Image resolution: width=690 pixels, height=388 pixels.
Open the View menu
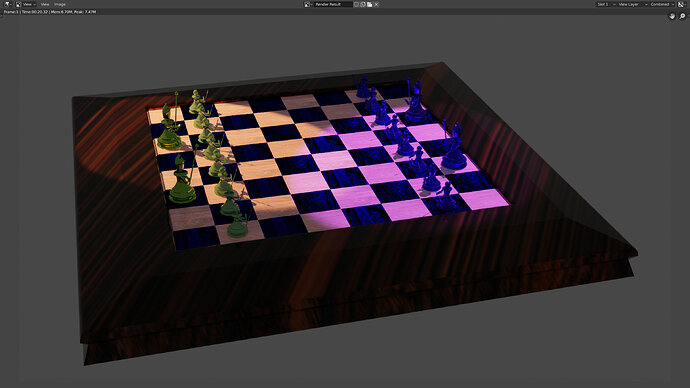tap(45, 4)
